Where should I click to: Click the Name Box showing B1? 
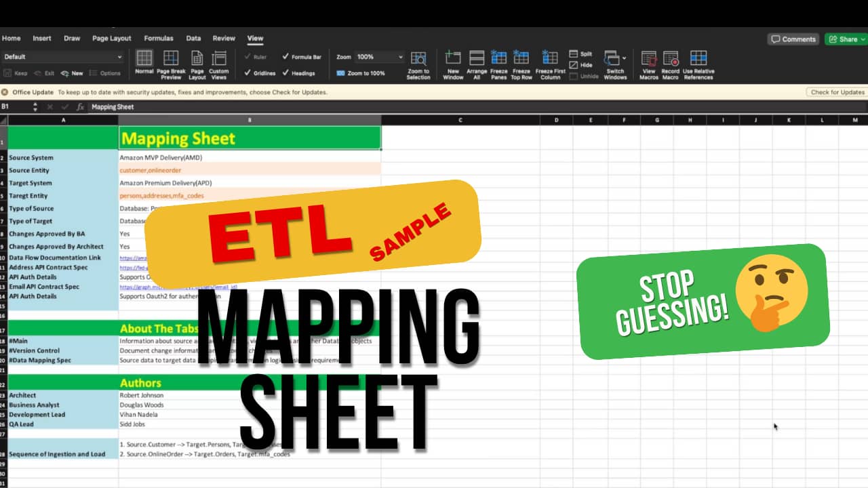point(15,107)
